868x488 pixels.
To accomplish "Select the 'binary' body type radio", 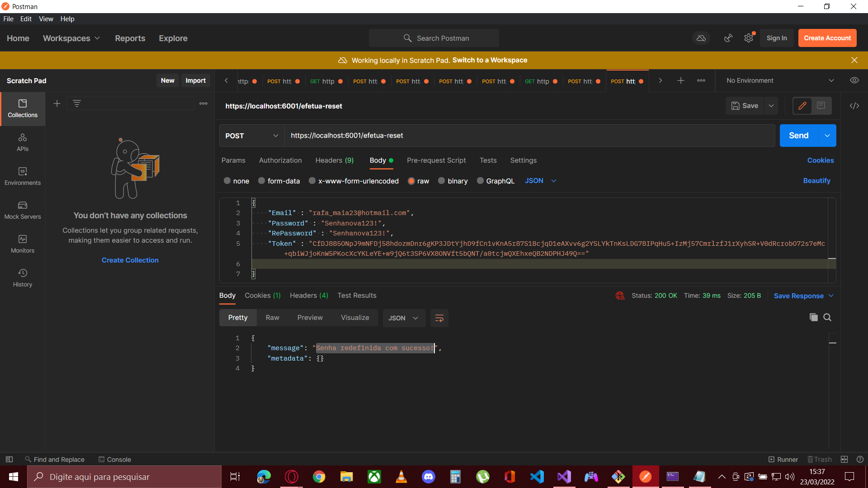I will click(441, 181).
